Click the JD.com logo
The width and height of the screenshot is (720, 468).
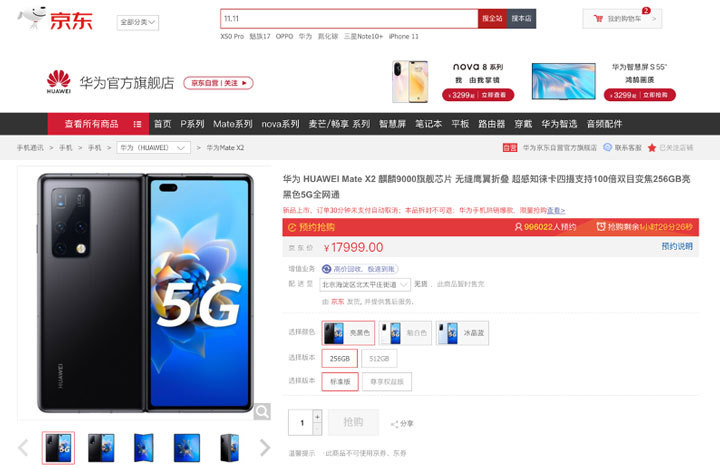pyautogui.click(x=56, y=19)
